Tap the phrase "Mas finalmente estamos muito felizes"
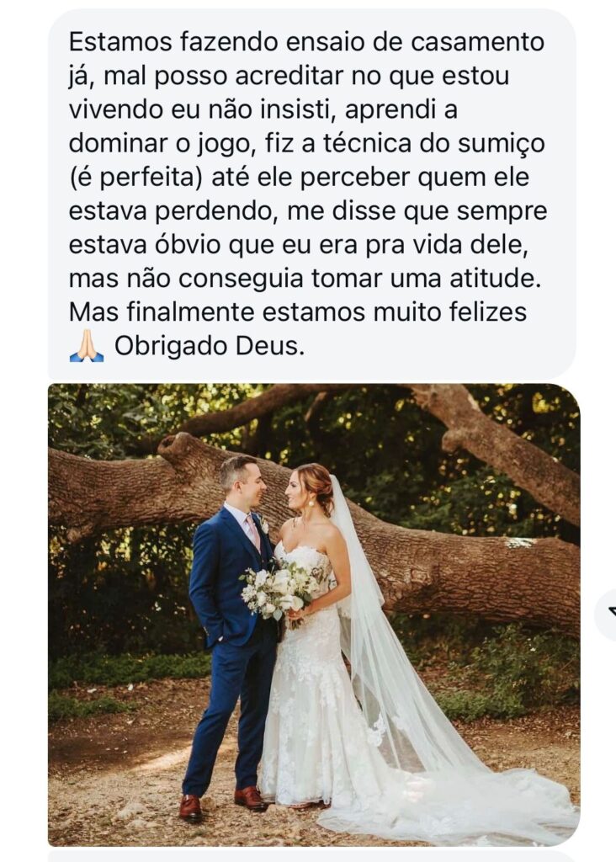This screenshot has width=616, height=862. [298, 312]
